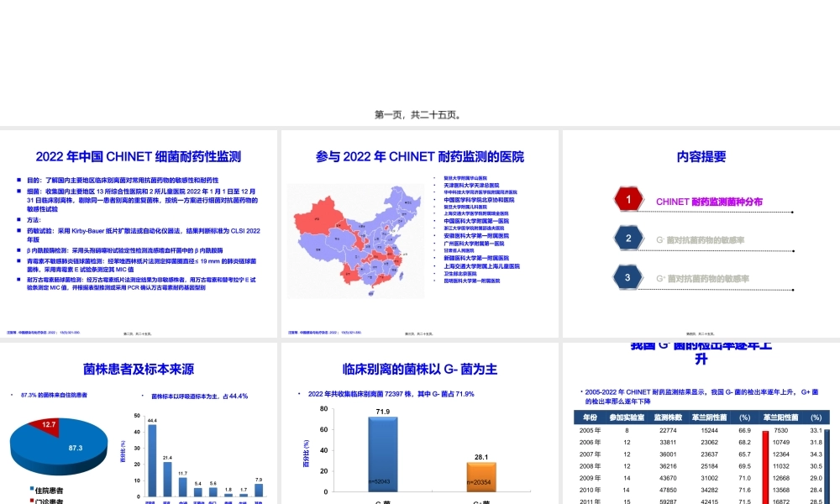Click the 监测株数 table header
Viewport: 840px width, 504px height.
(668, 417)
